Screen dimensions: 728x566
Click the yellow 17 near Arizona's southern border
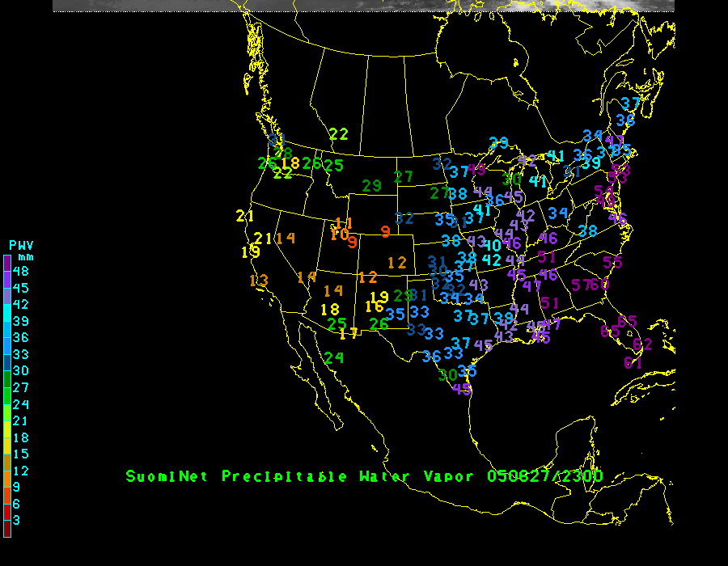pos(349,334)
